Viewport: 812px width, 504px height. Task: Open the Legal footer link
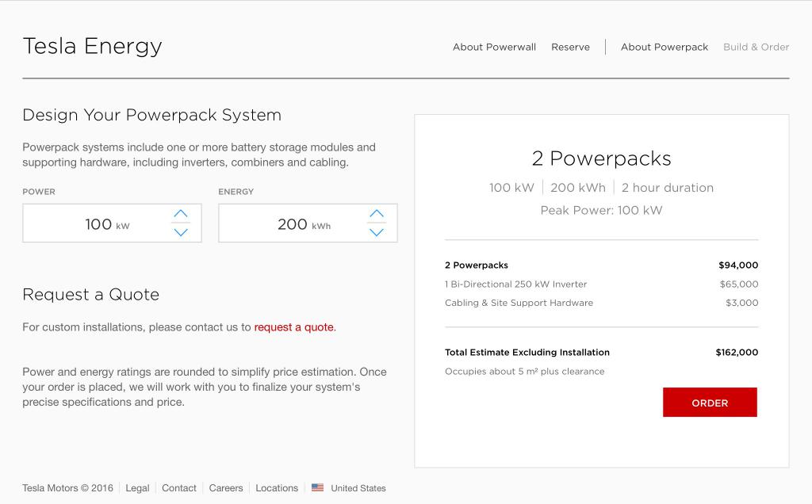click(x=137, y=488)
